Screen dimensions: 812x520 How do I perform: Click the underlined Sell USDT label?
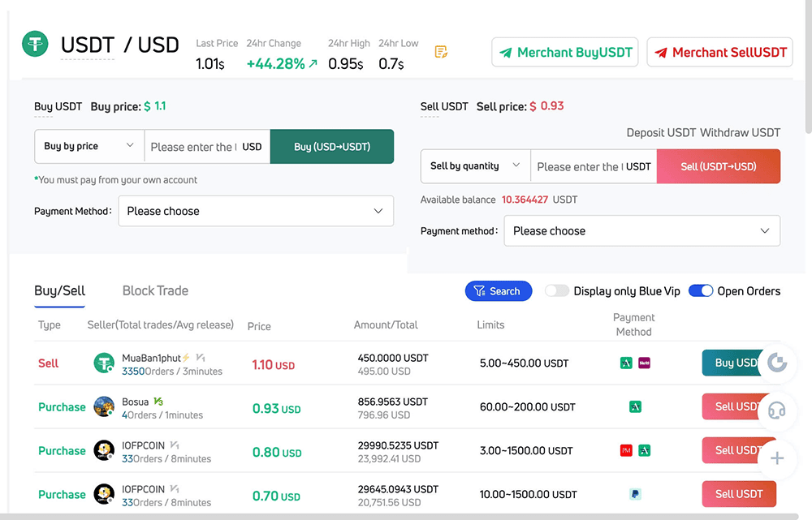tap(444, 106)
